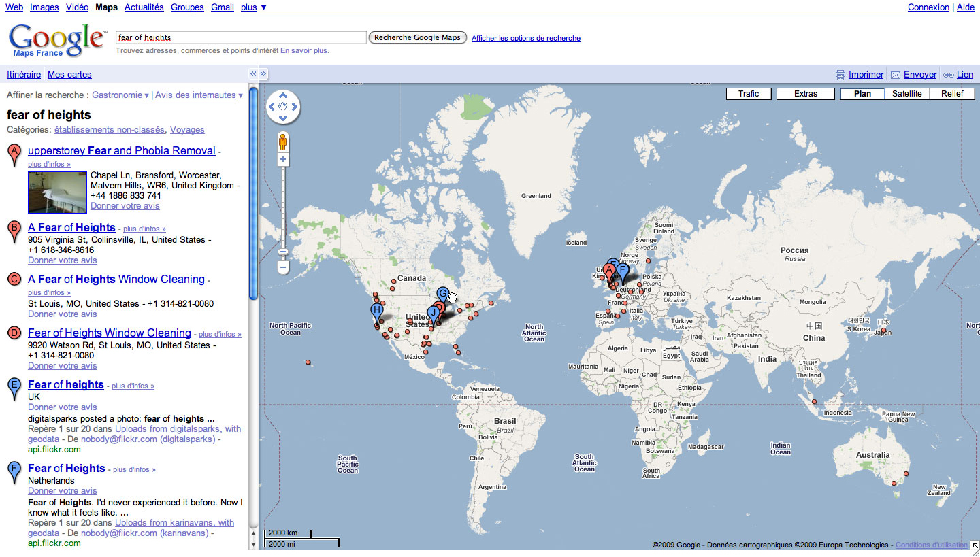
Task: Click the zoom slider handle
Action: point(283,252)
